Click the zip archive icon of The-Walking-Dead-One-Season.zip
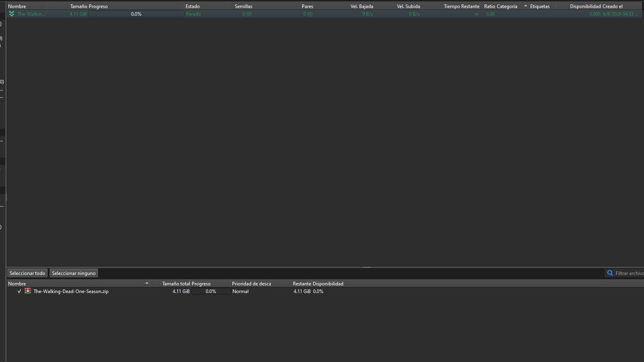The width and height of the screenshot is (644, 362). 28,291
